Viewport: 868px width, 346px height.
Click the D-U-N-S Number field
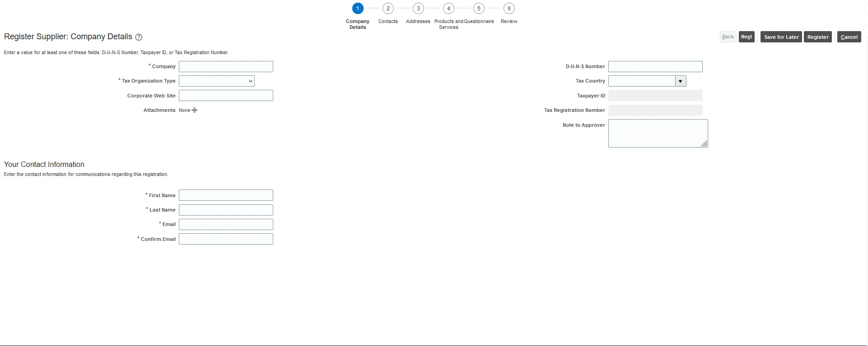[655, 67]
